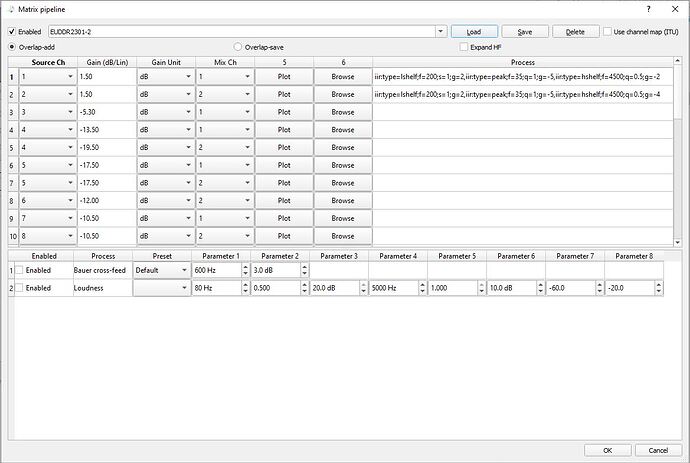The image size is (690, 463).
Task: Click the process string cell ending g=-4
Action: pos(523,94)
